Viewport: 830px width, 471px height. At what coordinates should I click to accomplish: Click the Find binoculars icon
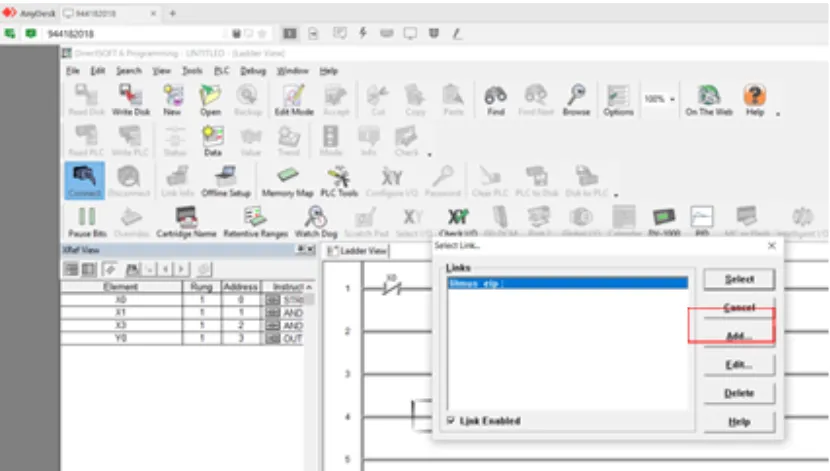[x=495, y=99]
